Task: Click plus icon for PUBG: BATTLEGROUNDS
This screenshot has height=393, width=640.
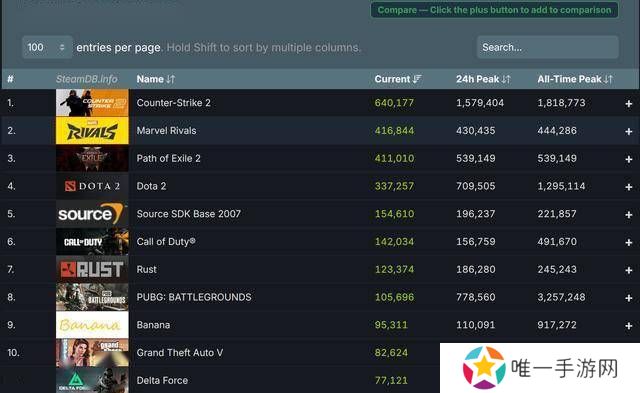Action: pos(629,298)
